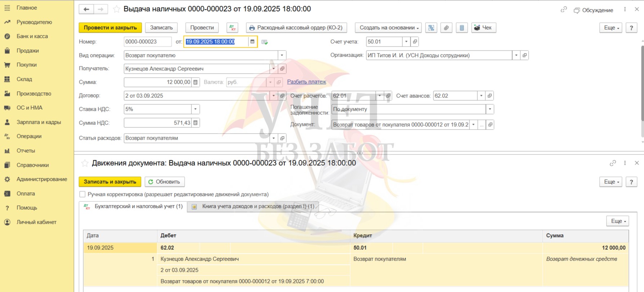This screenshot has height=292, width=644.
Task: Click the Номер input field
Action: [147, 42]
